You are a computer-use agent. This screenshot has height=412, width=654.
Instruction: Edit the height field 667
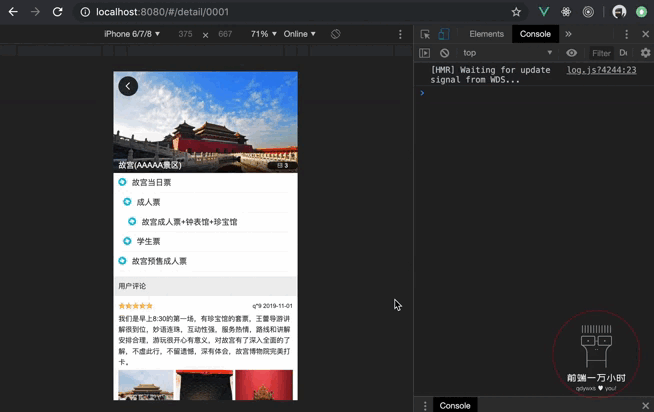[225, 34]
